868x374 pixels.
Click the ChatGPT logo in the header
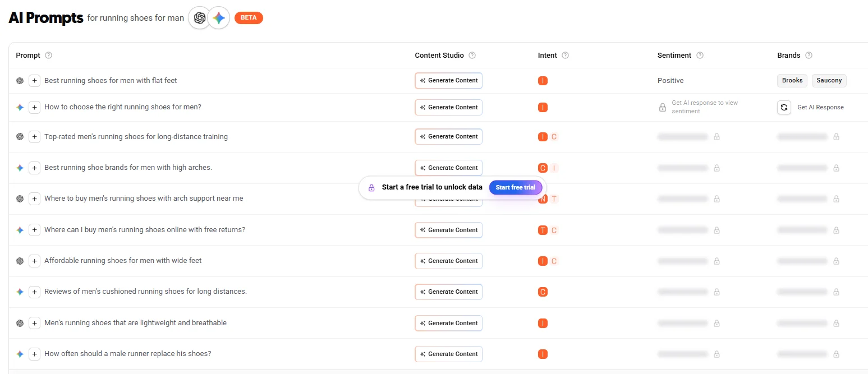point(199,18)
